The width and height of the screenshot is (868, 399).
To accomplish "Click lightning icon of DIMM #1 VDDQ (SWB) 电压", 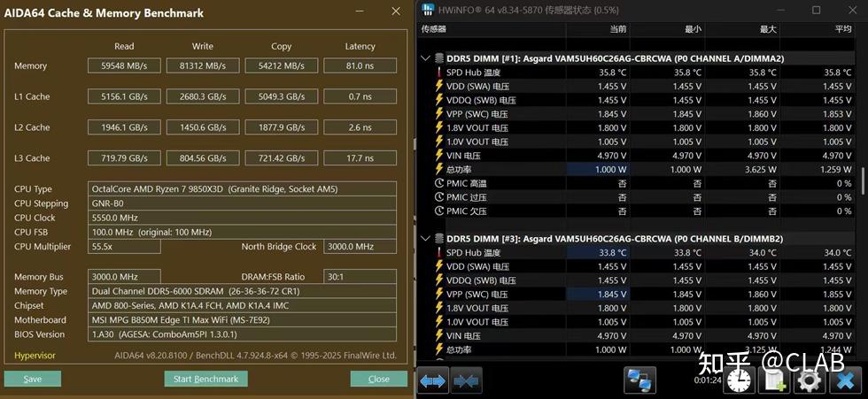I will click(x=439, y=100).
